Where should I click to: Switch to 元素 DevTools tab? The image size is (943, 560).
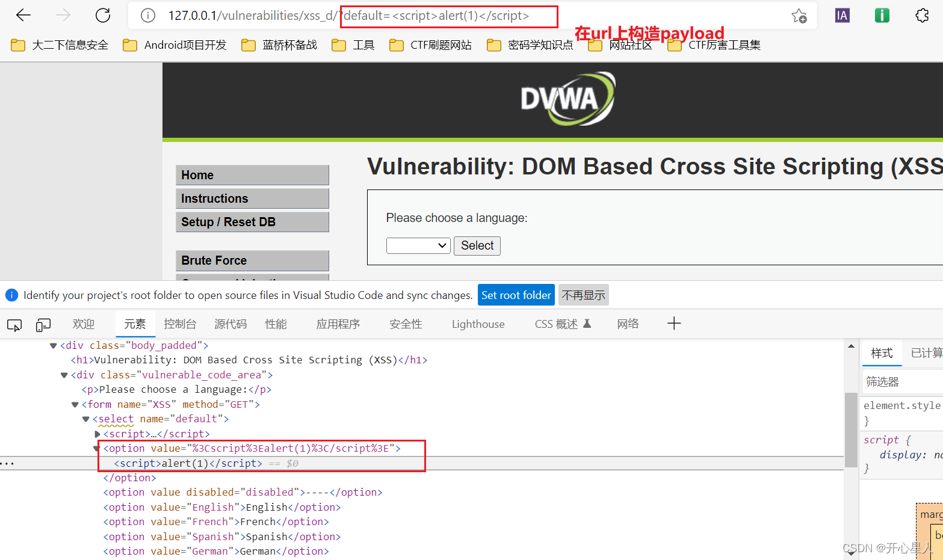tap(135, 324)
